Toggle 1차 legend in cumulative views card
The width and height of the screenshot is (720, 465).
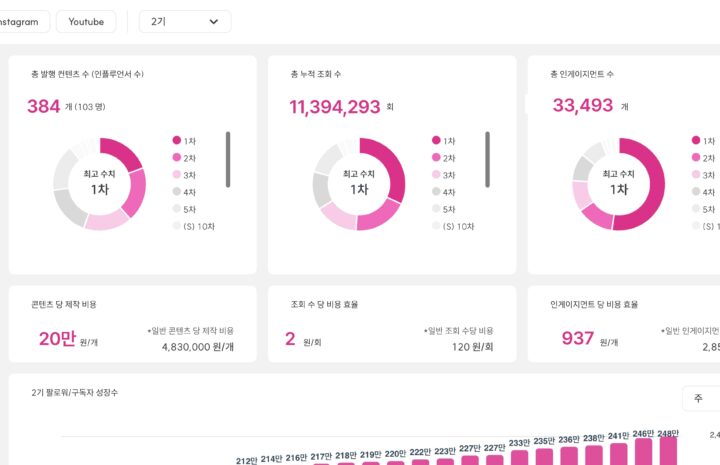pyautogui.click(x=444, y=141)
